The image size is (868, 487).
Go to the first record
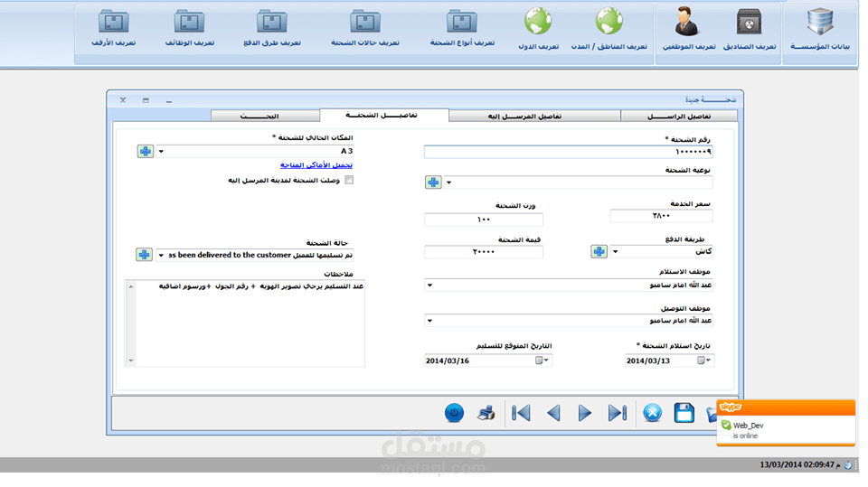click(x=521, y=413)
